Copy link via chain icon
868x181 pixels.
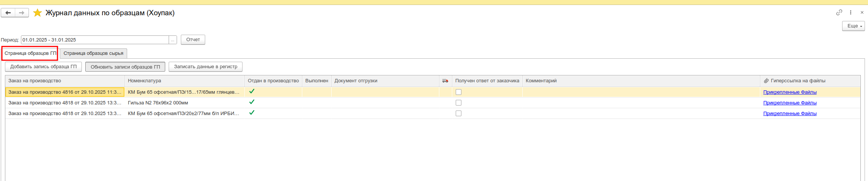click(x=839, y=13)
